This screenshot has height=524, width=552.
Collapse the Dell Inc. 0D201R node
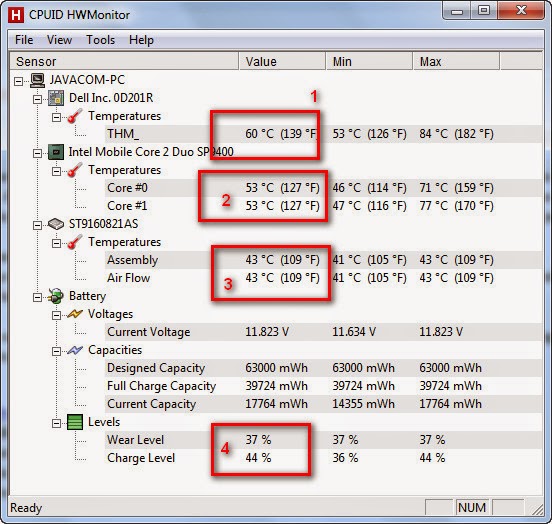click(37, 100)
